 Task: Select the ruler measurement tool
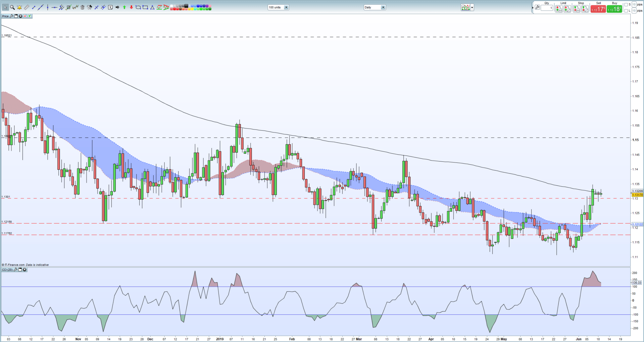(27, 7)
